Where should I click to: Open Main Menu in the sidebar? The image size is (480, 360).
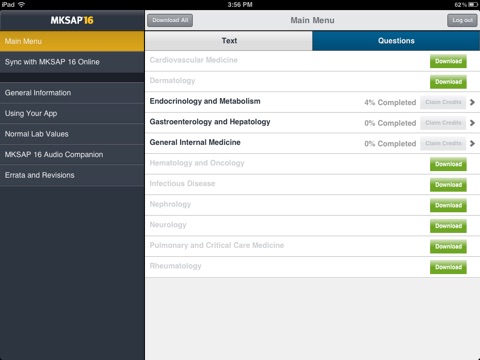72,41
